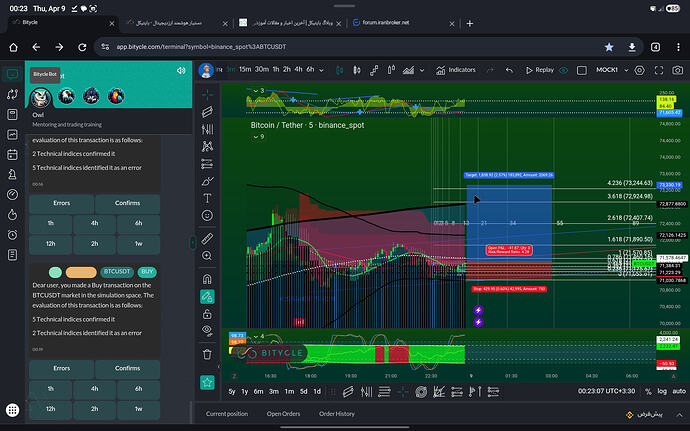Screen dimensions: 690x431
Task: Select the crosshair cursor drawing tool
Action: [207, 94]
